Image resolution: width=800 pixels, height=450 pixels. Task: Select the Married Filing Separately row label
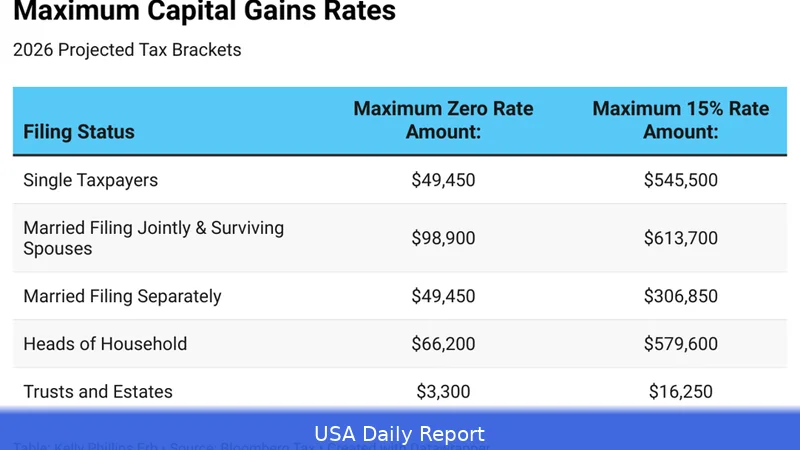click(122, 296)
